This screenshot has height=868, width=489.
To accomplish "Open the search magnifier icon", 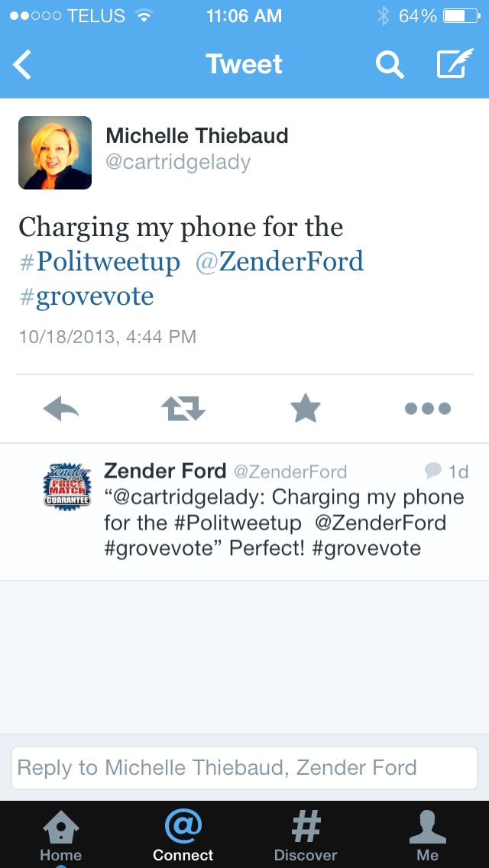I will 390,65.
